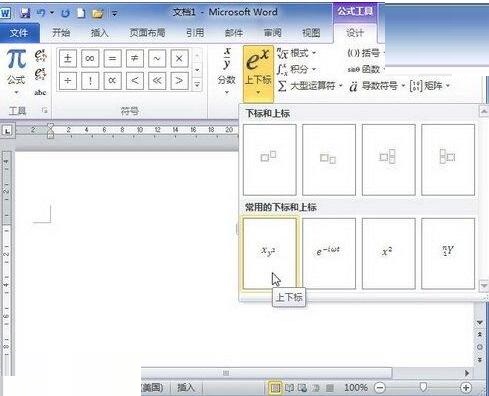Viewport: 489px width, 396px height.
Task: Switch to the 插入 tab
Action: click(100, 33)
